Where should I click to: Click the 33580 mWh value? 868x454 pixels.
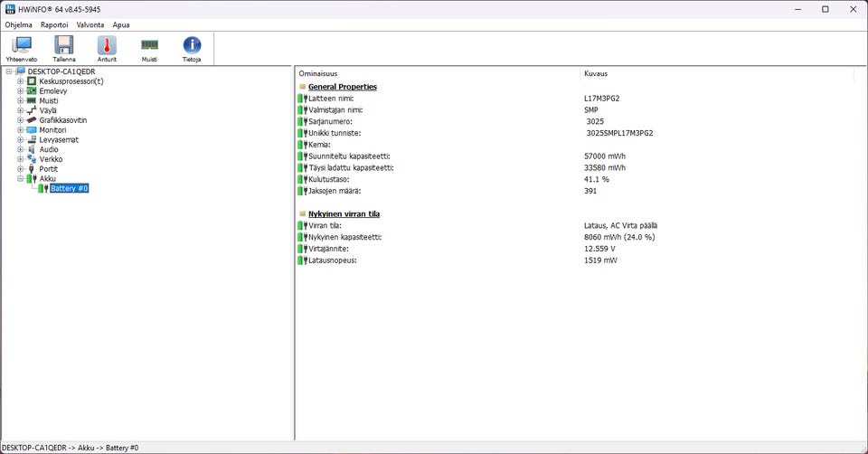[605, 167]
